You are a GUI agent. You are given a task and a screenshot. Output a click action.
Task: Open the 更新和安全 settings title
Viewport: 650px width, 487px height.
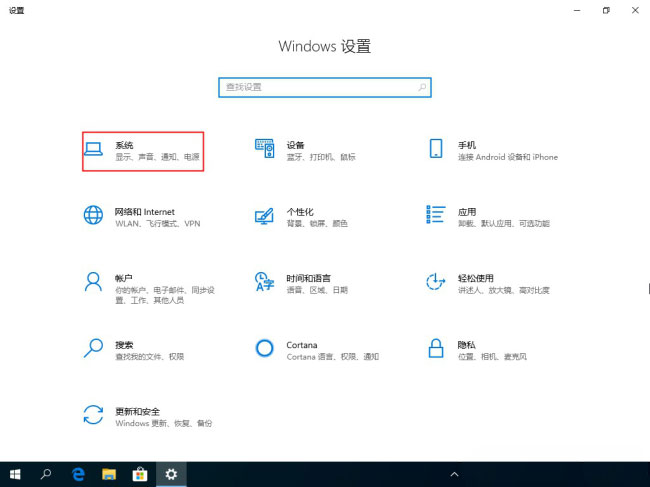click(x=137, y=412)
